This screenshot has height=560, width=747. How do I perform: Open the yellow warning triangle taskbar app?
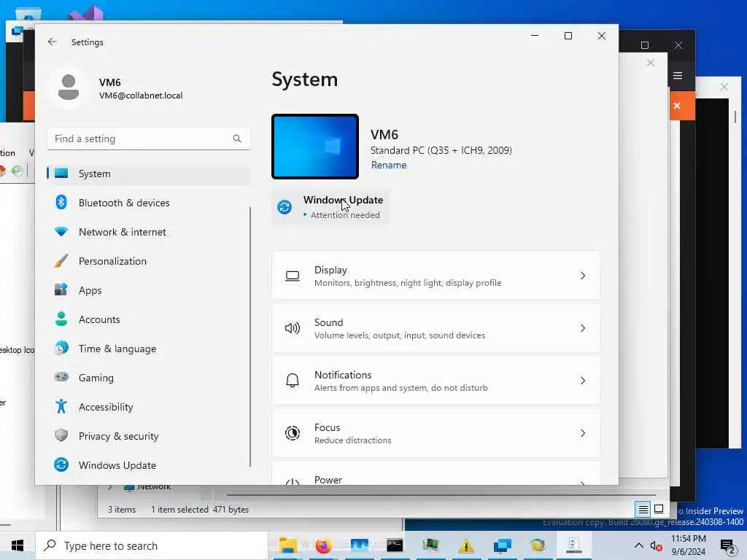click(x=466, y=545)
